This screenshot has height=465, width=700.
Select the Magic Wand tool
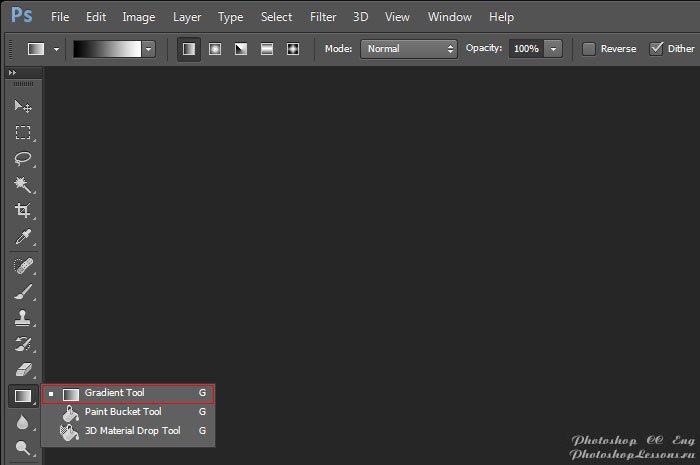22,185
